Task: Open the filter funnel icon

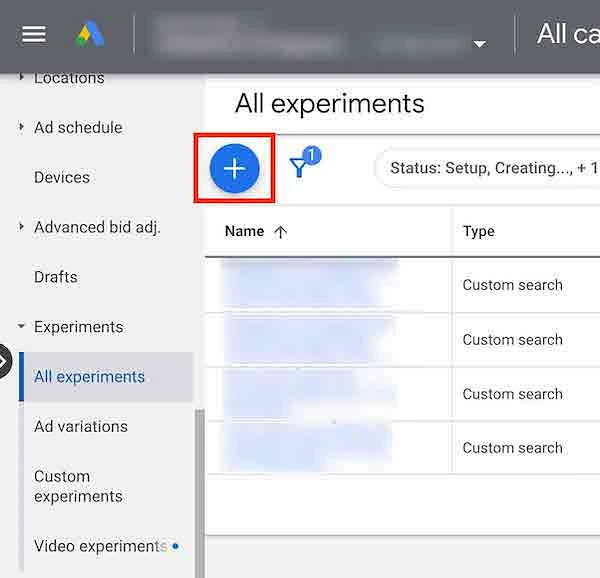Action: coord(299,167)
